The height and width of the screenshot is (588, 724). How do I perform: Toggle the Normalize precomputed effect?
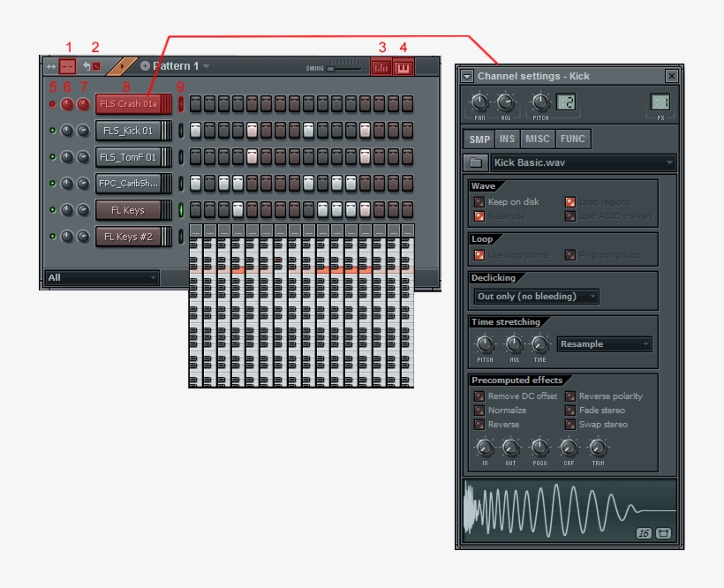(481, 410)
